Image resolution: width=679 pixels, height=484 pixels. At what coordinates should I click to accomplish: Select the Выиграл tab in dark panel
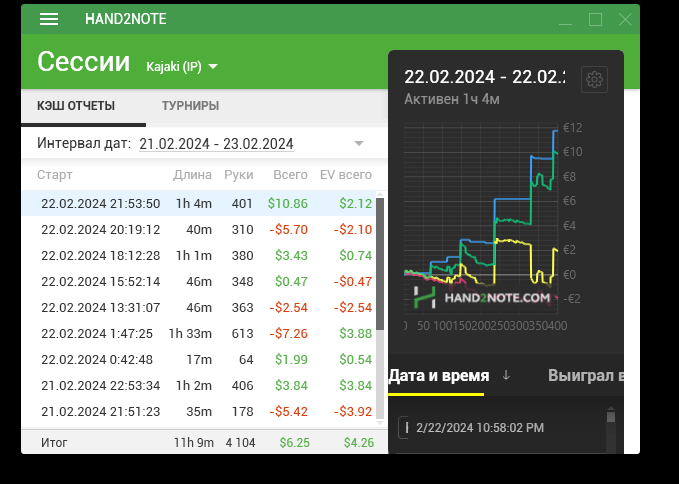coord(585,376)
